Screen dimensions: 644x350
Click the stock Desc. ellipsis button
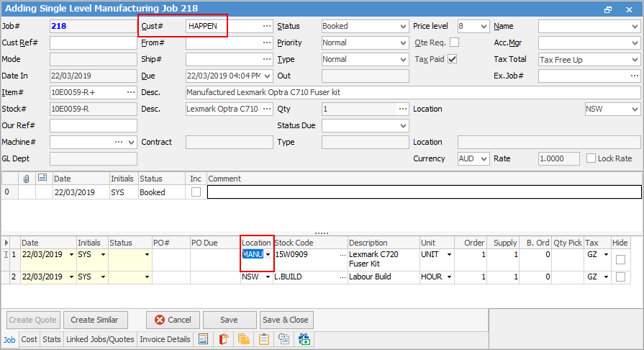pos(267,109)
